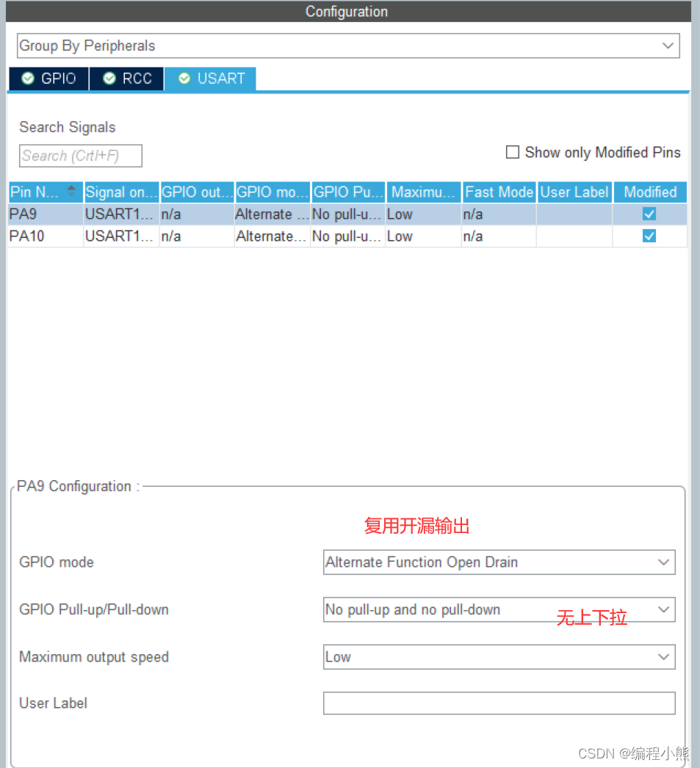
Task: Sort by Maximum output speed column header
Action: [x=424, y=192]
